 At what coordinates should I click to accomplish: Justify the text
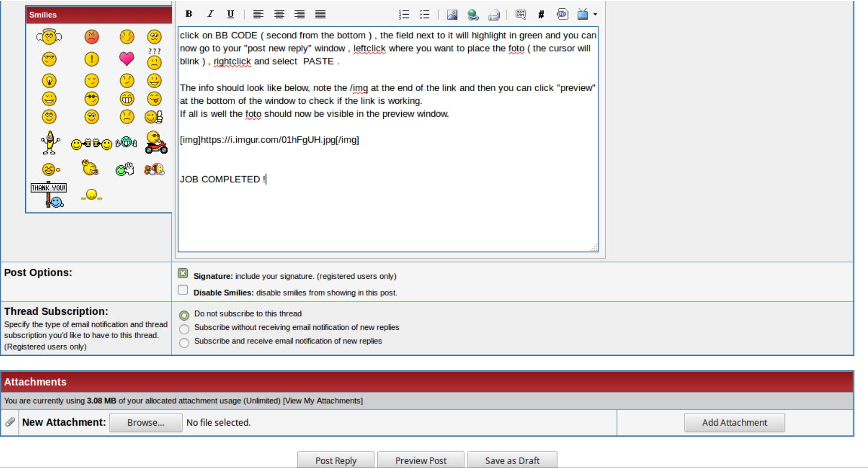(320, 14)
